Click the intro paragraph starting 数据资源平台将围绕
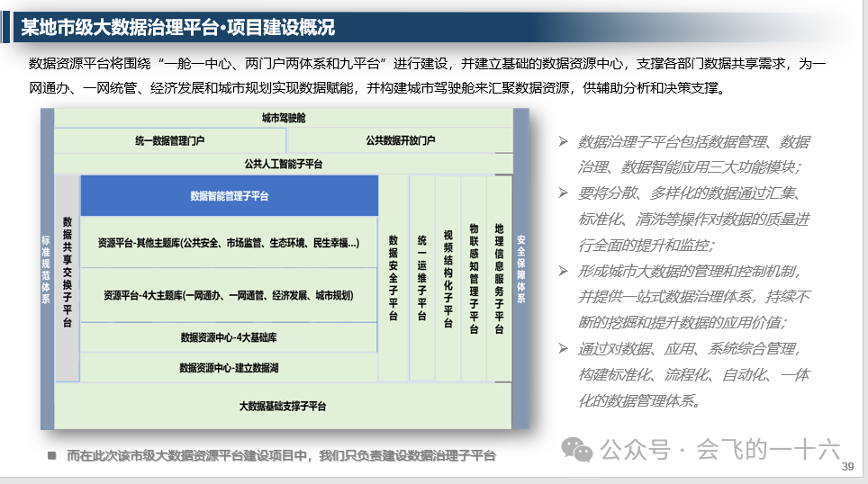The image size is (868, 484). 428,76
